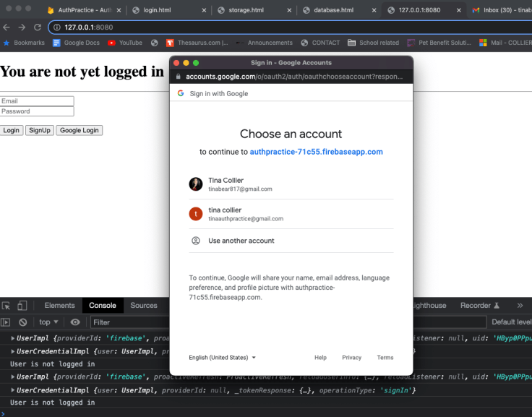
Task: Expand first UserCredentialImpl console entry
Action: click(x=13, y=351)
